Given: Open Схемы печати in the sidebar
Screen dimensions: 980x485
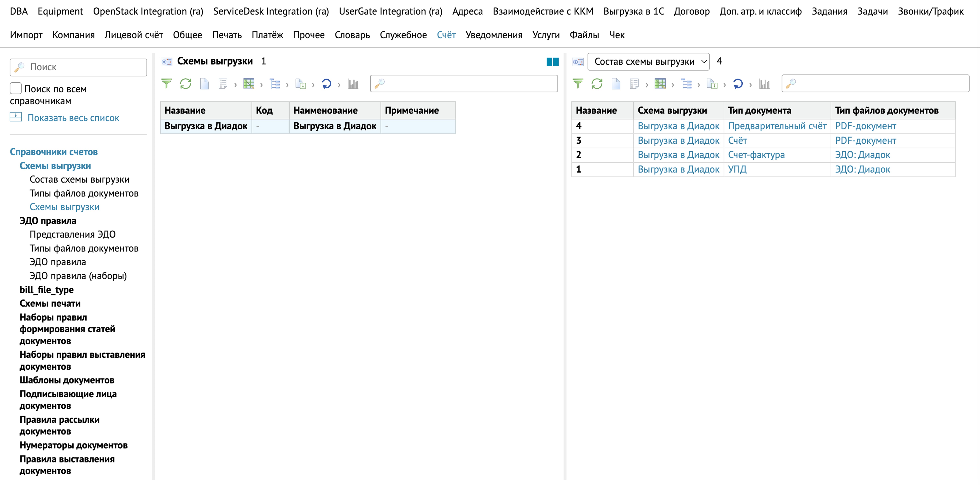Looking at the screenshot, I should [x=50, y=303].
